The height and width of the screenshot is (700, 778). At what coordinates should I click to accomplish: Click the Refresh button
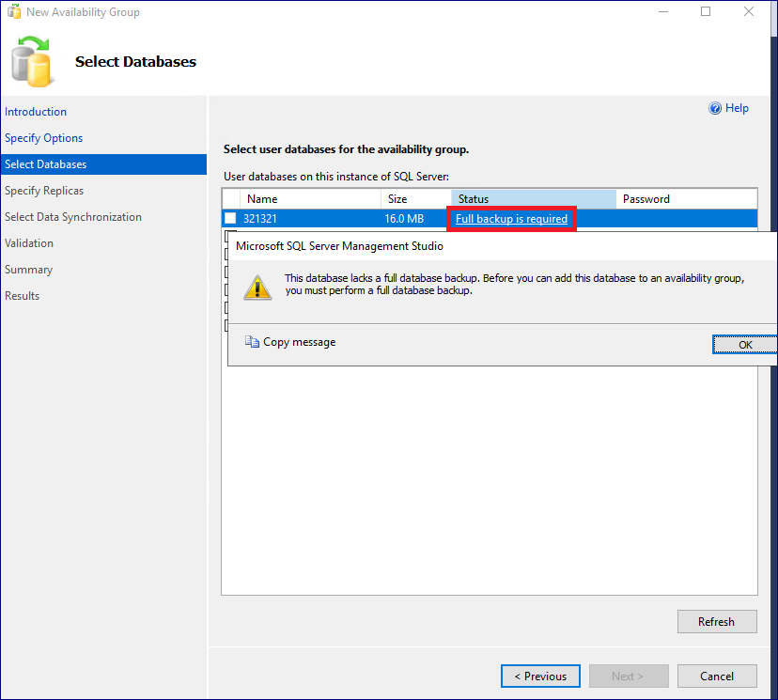pos(717,622)
